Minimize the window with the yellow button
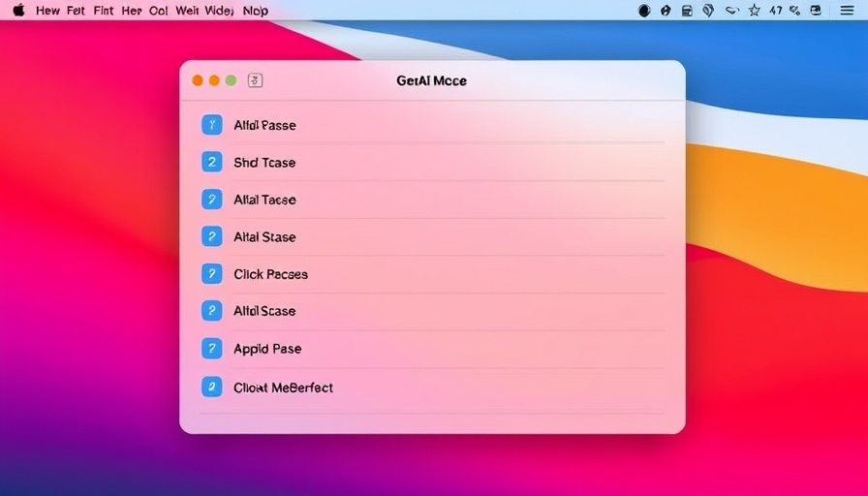This screenshot has height=496, width=868. tap(214, 80)
